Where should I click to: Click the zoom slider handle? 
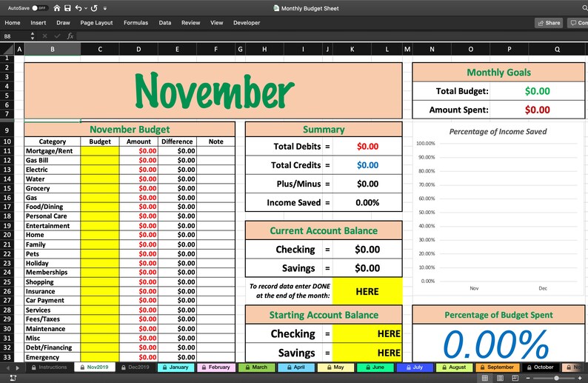556,378
